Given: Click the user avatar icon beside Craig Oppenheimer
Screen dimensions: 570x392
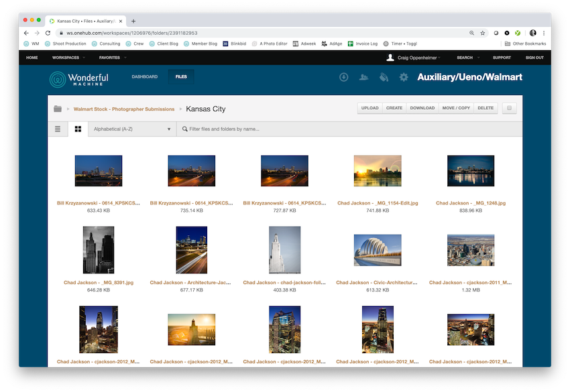Looking at the screenshot, I should click(x=390, y=58).
